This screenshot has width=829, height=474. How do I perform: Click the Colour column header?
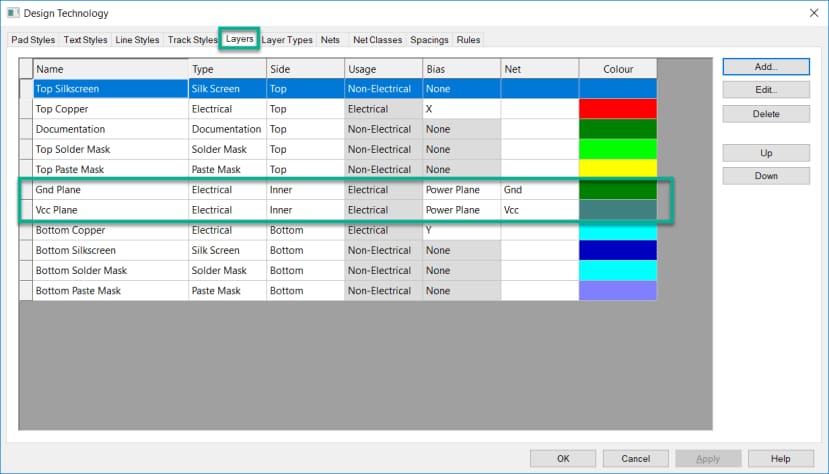click(618, 69)
